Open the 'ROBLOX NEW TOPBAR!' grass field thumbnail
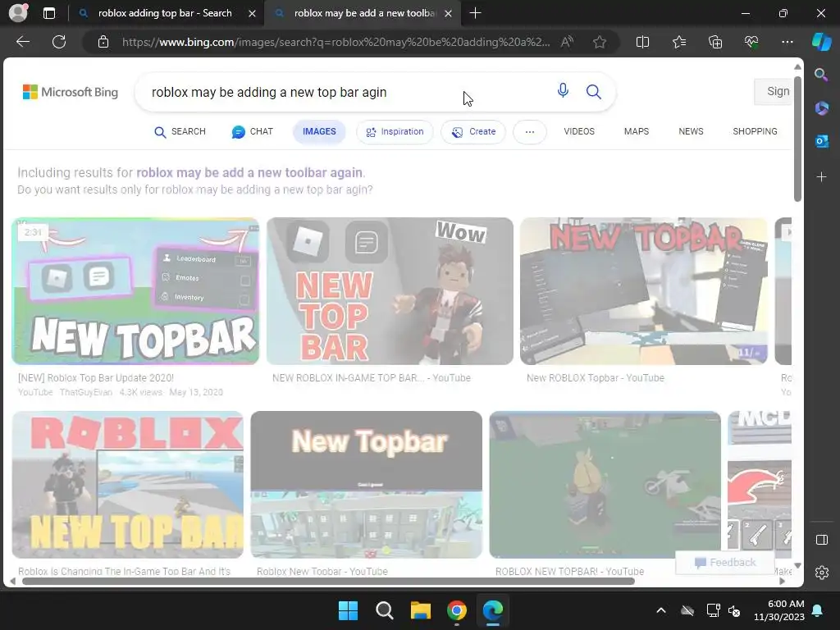The height and width of the screenshot is (630, 840). click(x=605, y=484)
